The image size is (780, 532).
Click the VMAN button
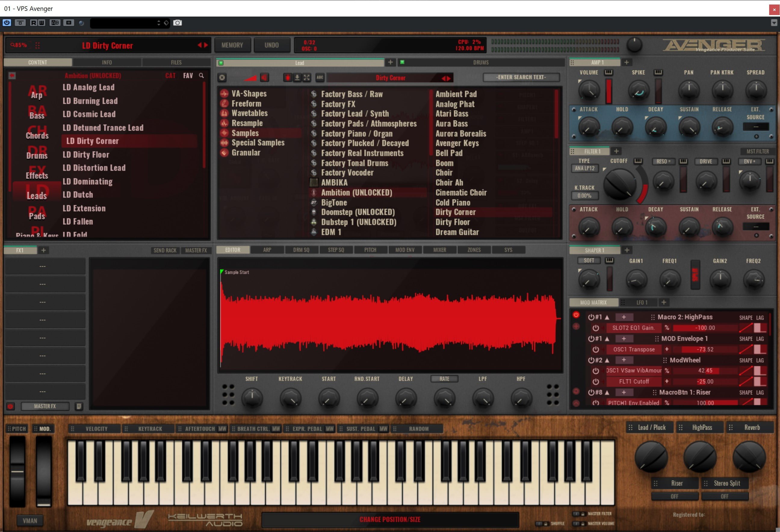click(x=30, y=521)
